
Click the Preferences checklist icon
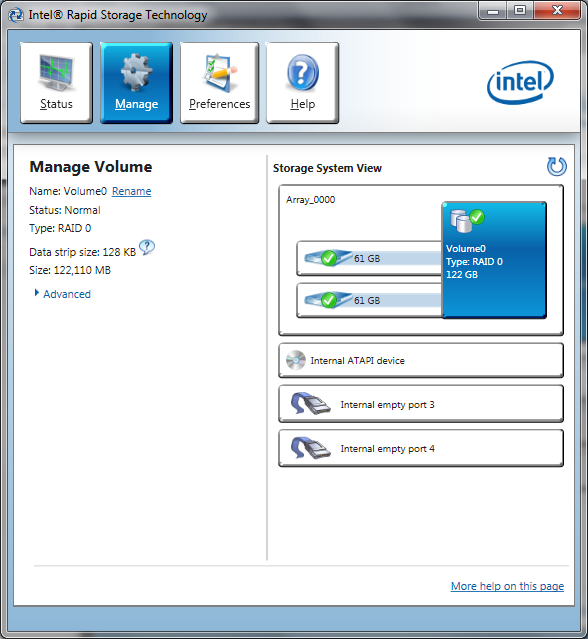coord(220,73)
